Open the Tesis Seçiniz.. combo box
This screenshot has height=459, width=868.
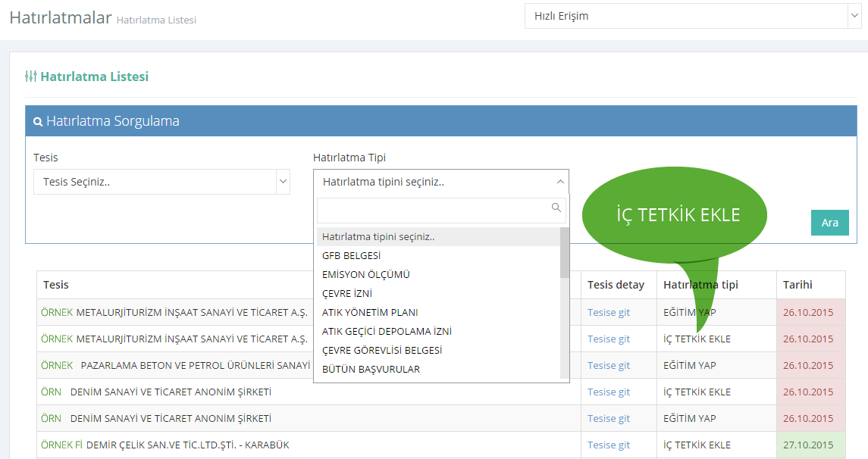tap(161, 181)
